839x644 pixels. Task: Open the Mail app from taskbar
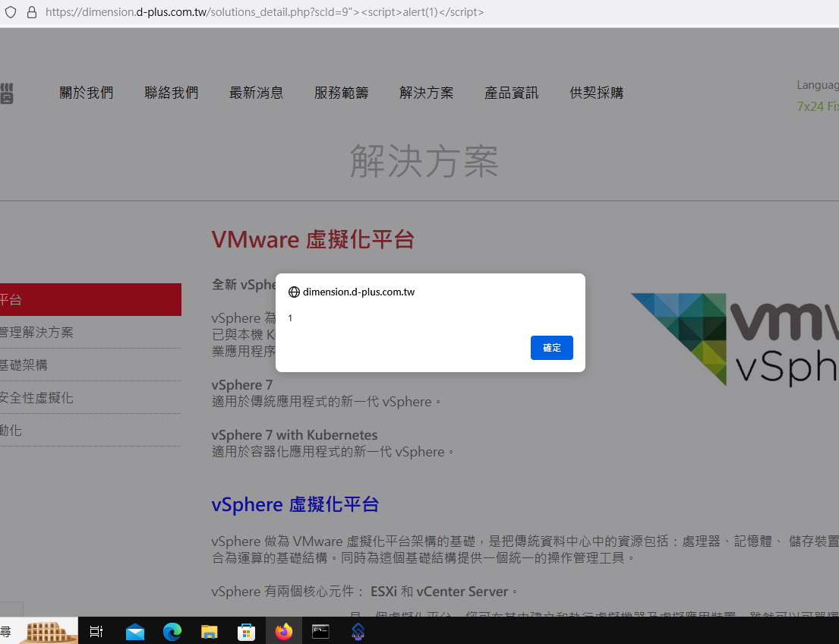pos(135,632)
